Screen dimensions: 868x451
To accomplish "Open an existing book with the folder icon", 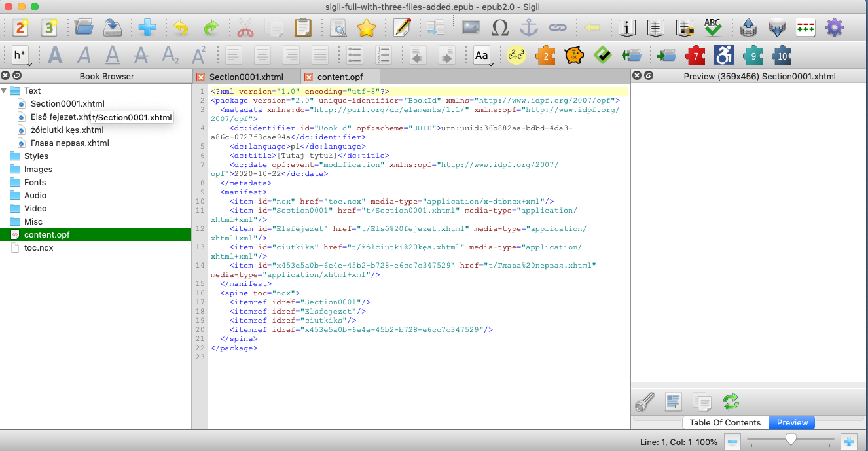I will pyautogui.click(x=84, y=28).
